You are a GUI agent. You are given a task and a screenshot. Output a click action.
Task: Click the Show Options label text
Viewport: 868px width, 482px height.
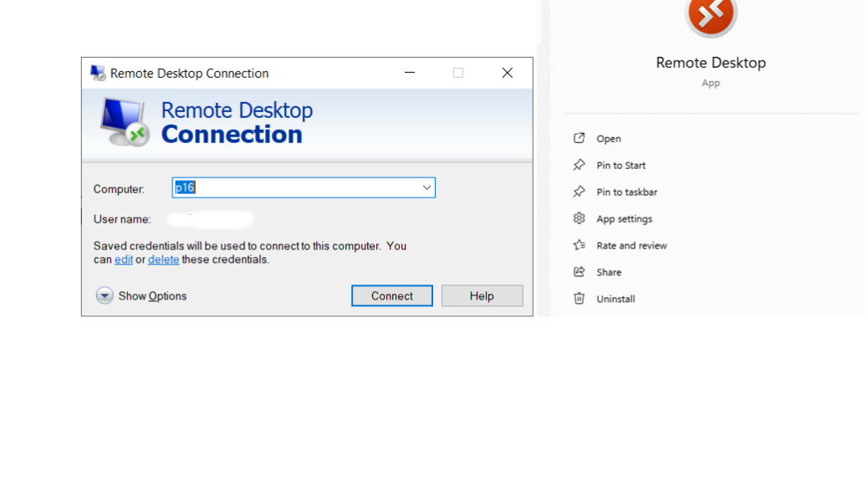click(x=152, y=296)
